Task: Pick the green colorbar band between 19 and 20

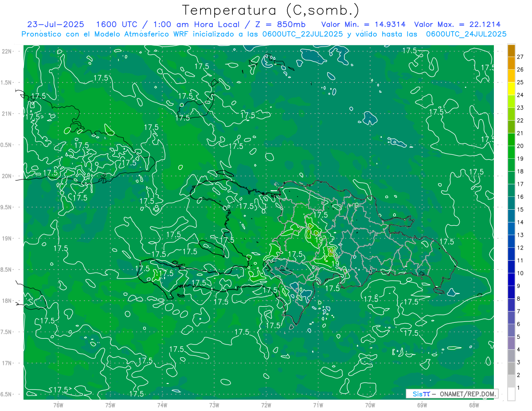Action: 511,152
